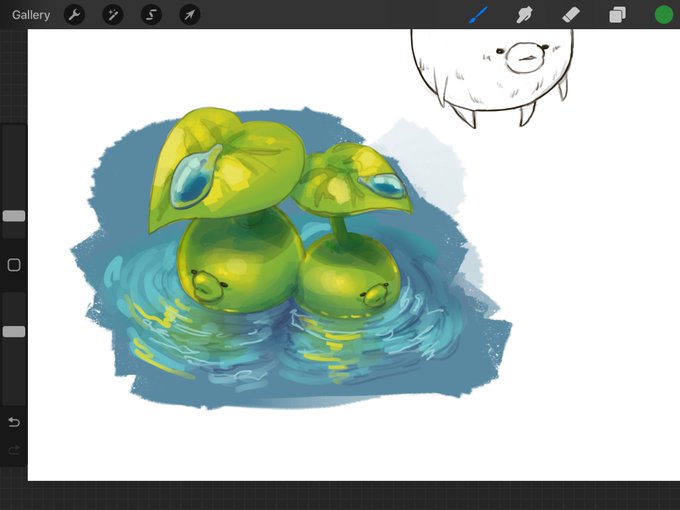Select the Brush tool
The width and height of the screenshot is (680, 510).
(x=478, y=15)
